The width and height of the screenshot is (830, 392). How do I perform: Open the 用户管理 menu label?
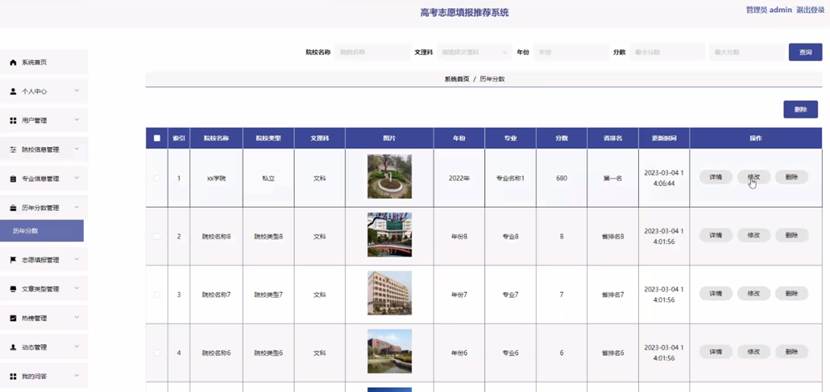coord(34,121)
